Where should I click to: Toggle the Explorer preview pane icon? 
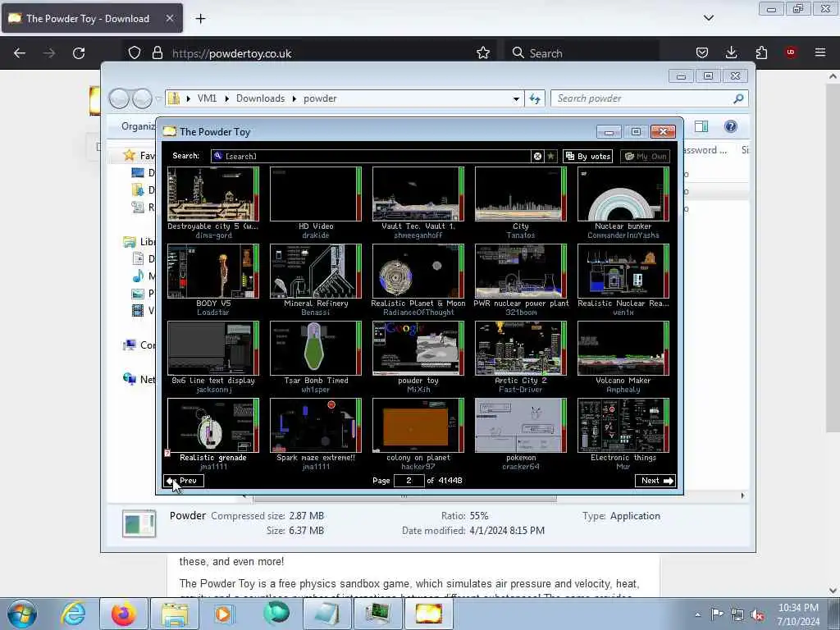click(x=701, y=126)
